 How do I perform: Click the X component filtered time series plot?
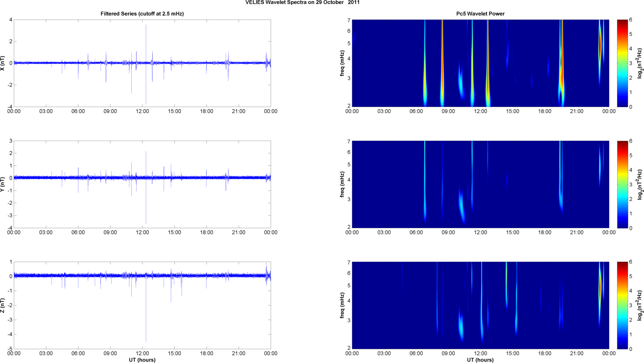[x=142, y=63]
